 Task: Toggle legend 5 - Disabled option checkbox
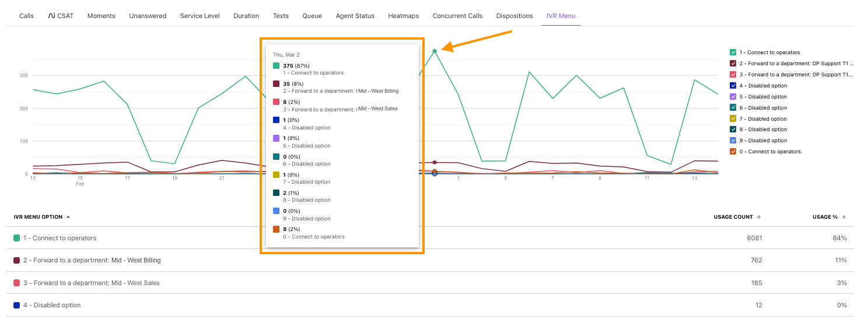(733, 97)
